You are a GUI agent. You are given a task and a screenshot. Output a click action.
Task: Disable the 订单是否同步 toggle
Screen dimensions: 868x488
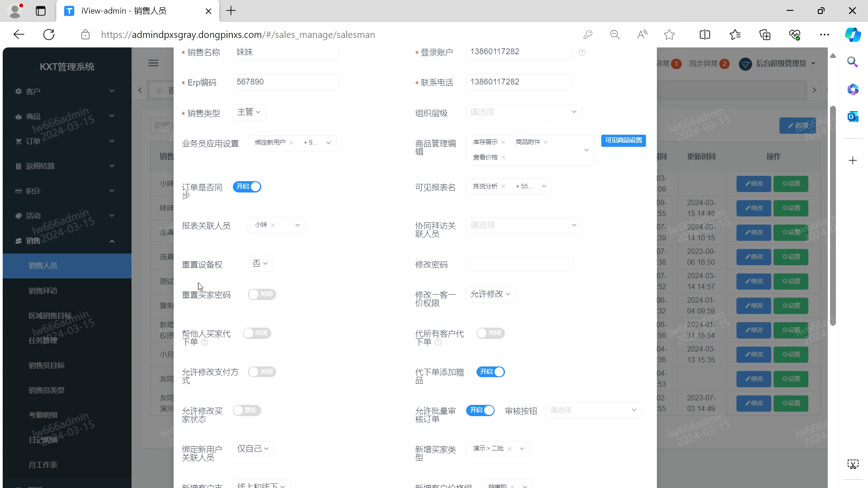pos(247,186)
